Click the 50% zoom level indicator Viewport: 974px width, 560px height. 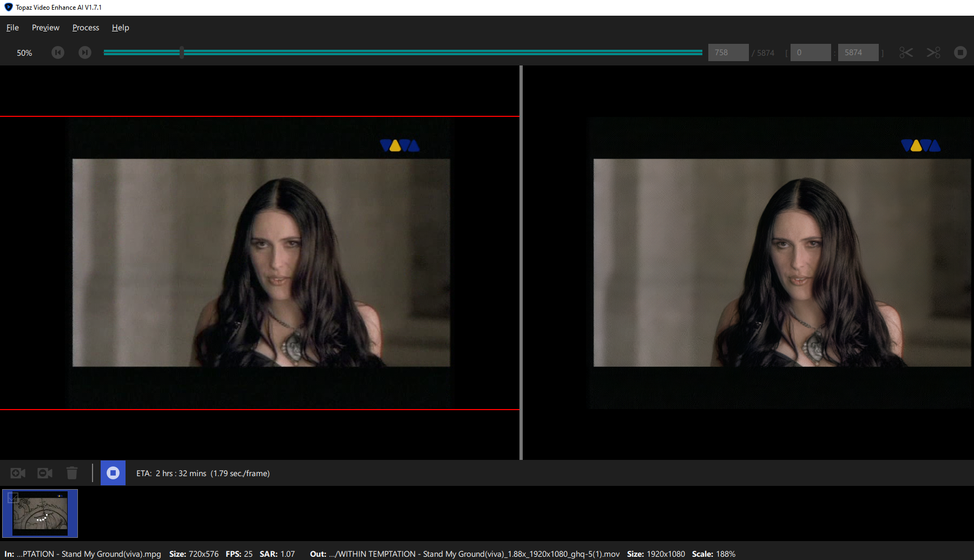tap(24, 53)
